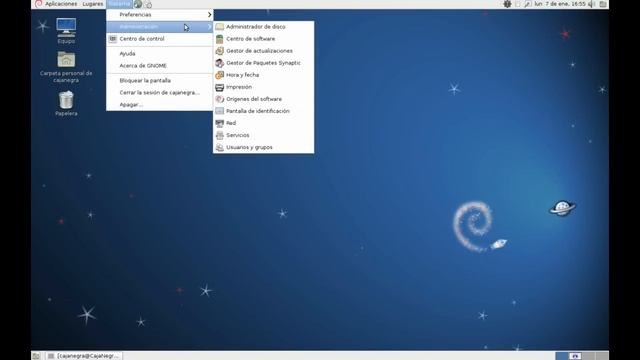The width and height of the screenshot is (640, 360).
Task: Expand the Administración submenu arrow
Action: click(x=209, y=27)
